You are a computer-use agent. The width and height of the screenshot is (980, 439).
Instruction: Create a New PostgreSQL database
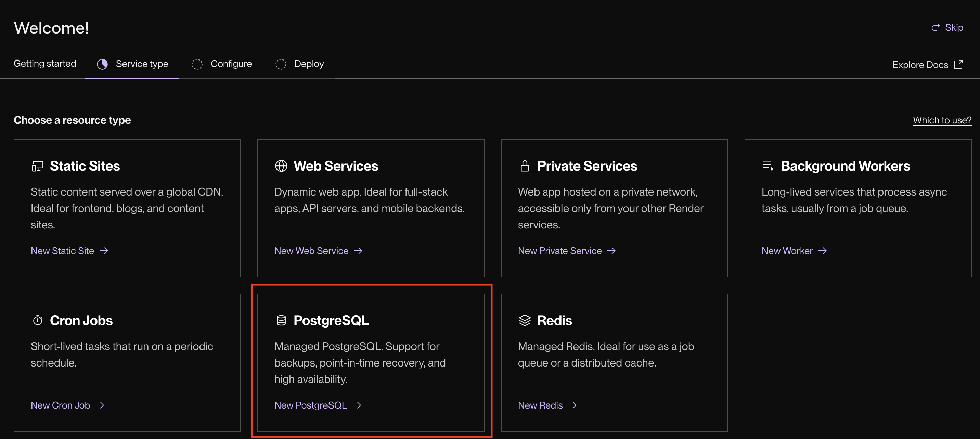[318, 405]
